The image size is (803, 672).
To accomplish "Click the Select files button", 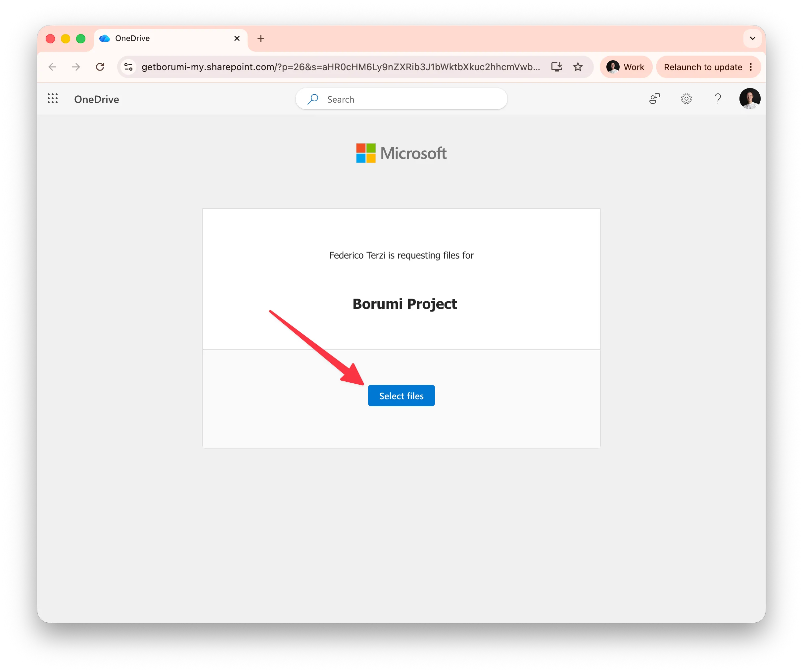I will click(401, 396).
